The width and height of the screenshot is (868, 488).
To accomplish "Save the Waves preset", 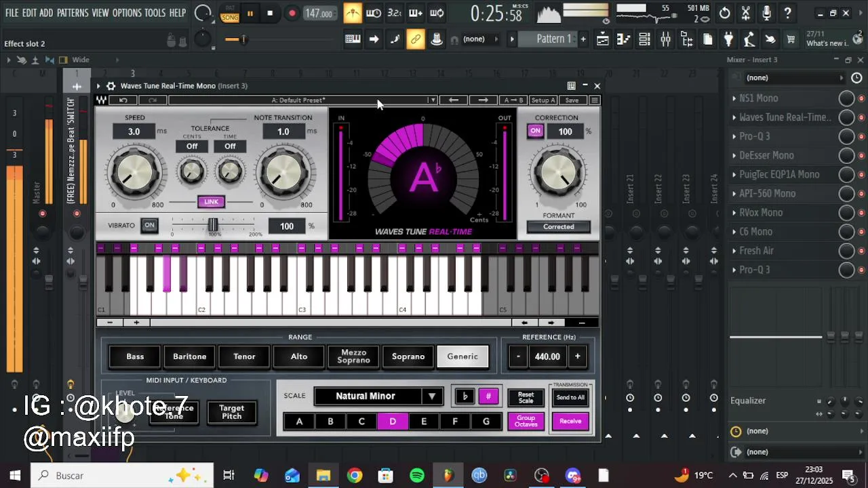I will click(x=572, y=100).
